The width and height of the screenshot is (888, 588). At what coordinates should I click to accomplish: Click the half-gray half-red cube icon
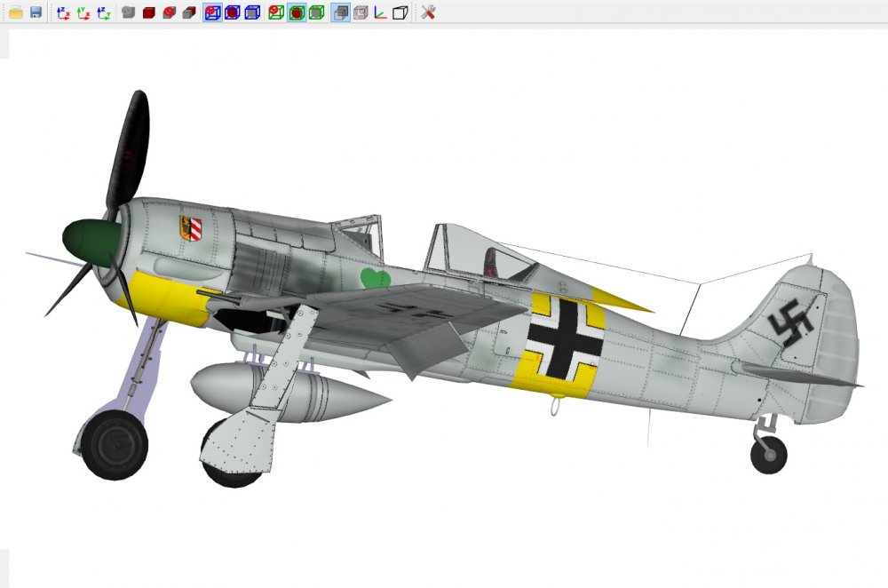click(x=189, y=12)
